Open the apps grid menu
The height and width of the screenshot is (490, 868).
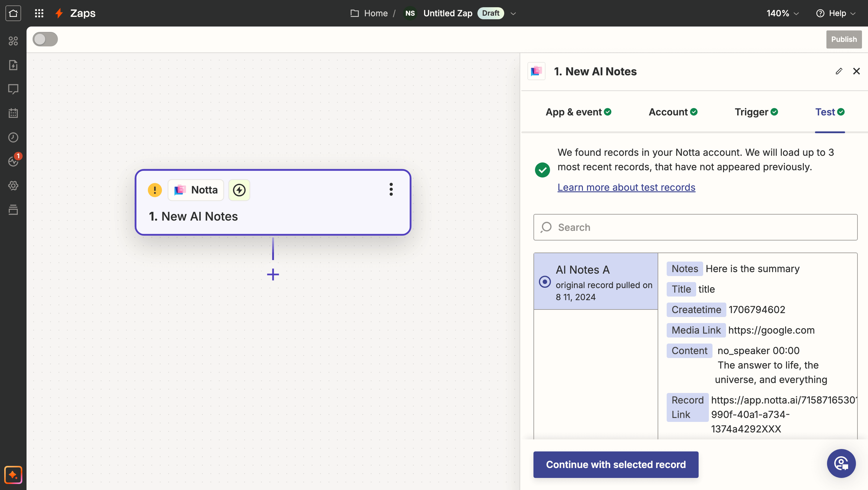[39, 13]
